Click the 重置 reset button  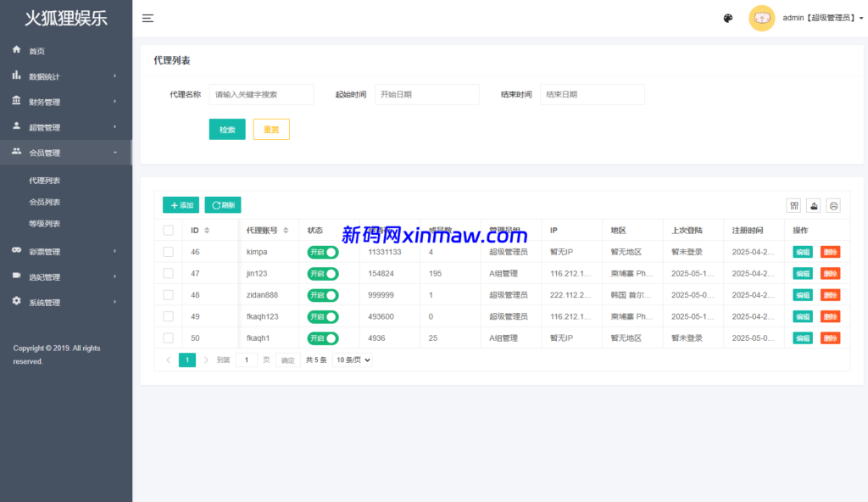point(271,130)
